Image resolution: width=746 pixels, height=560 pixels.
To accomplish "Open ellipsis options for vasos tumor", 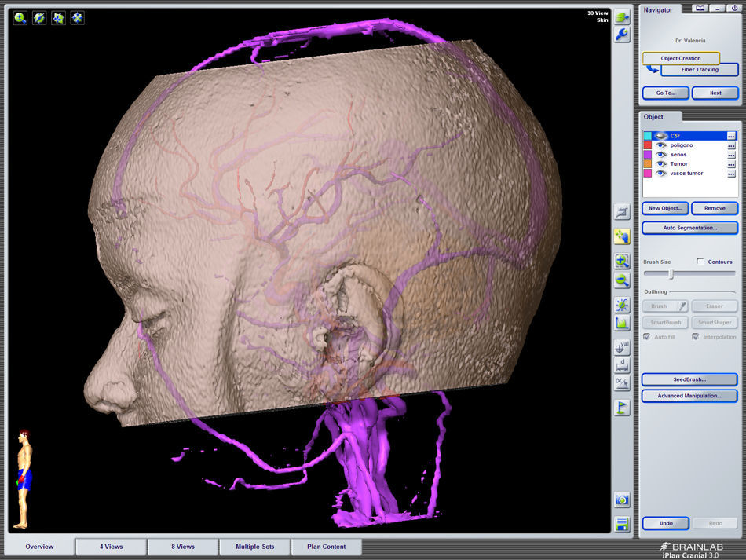I will (x=731, y=174).
